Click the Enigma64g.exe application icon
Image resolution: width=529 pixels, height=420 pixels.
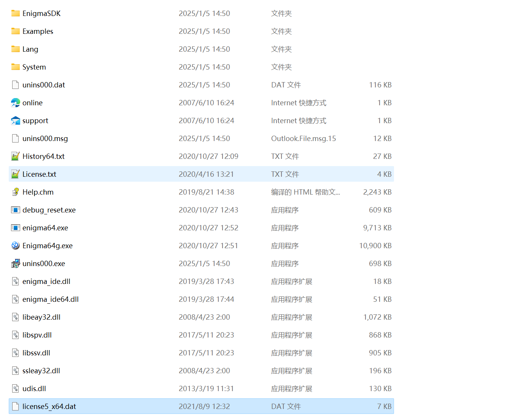15,246
